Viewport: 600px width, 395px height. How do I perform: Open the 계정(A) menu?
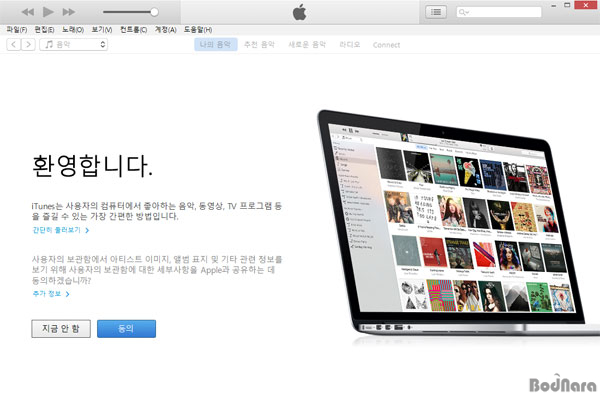coord(165,29)
